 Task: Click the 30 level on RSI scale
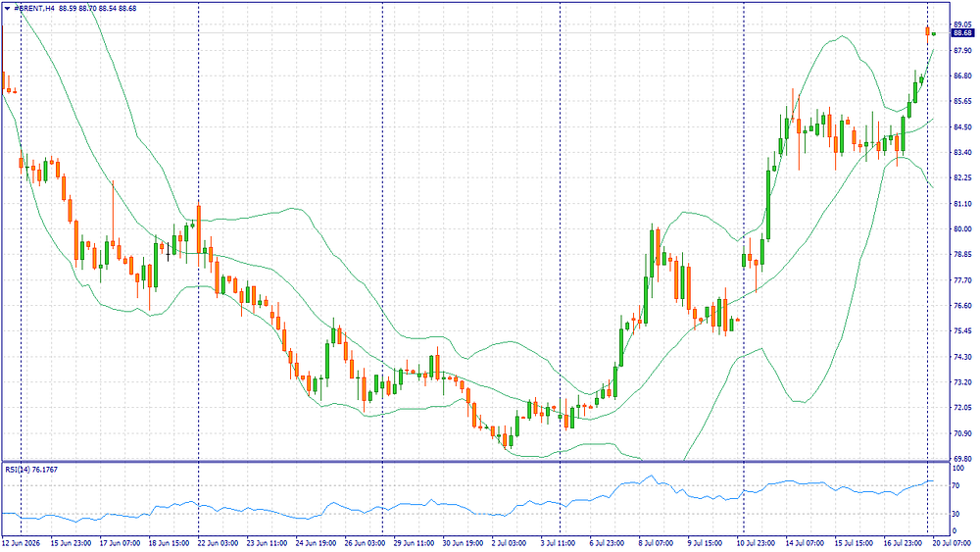(956, 514)
